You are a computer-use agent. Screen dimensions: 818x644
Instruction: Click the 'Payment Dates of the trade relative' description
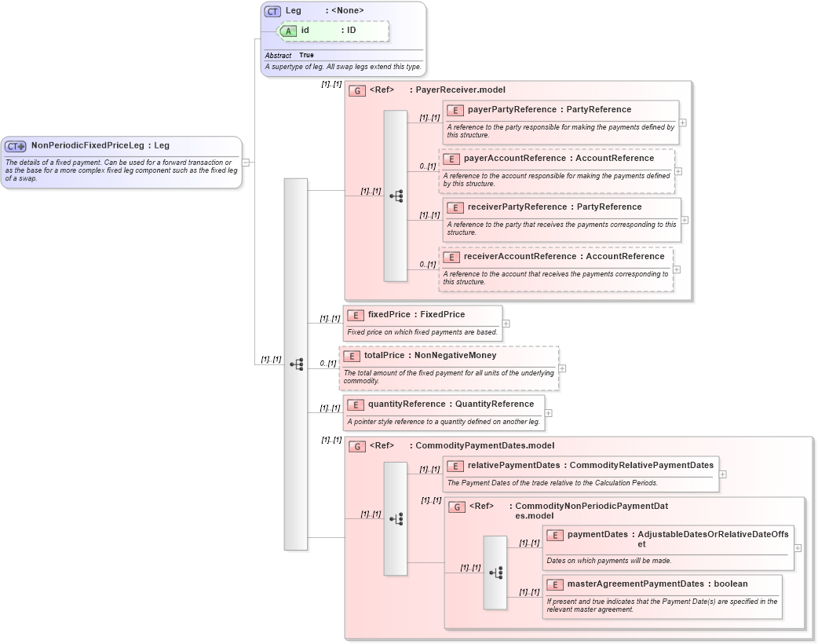tap(552, 483)
